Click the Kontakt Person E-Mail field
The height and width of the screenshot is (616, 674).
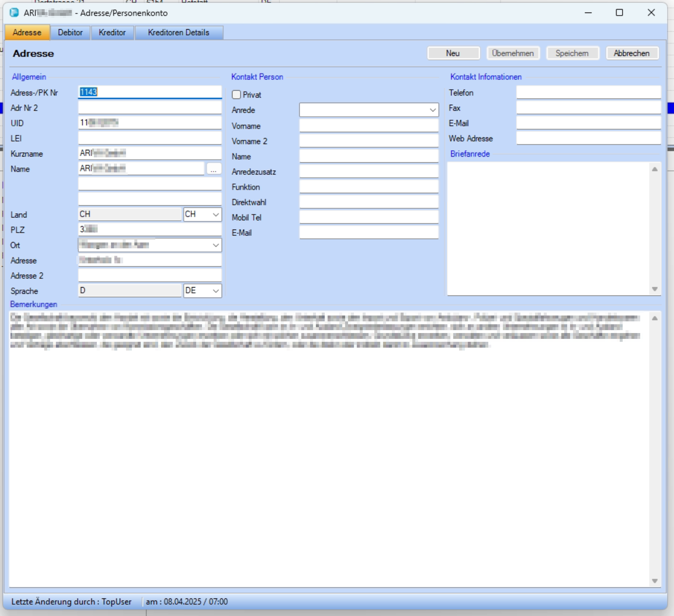[x=369, y=232]
